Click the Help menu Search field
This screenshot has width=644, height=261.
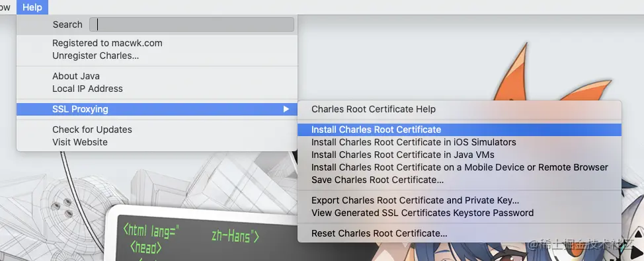click(191, 24)
